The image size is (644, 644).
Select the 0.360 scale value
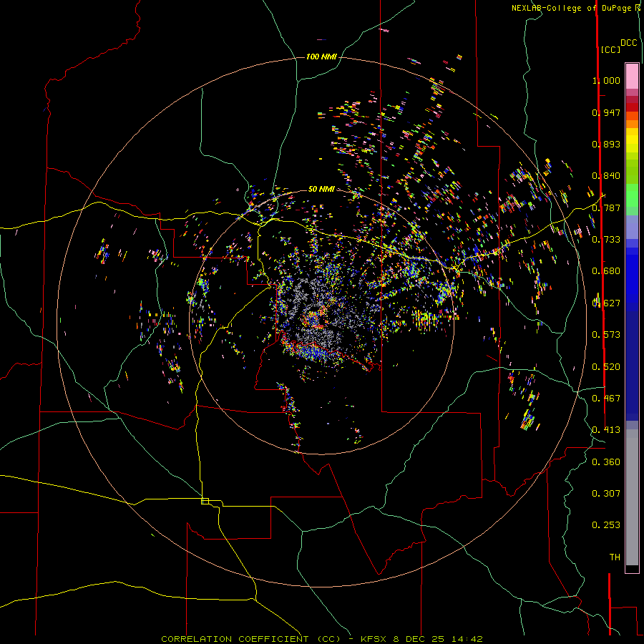(x=606, y=462)
